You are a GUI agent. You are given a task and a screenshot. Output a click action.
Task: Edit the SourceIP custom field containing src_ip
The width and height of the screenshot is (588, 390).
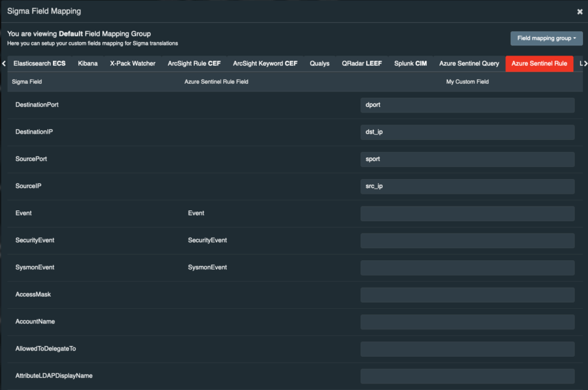(467, 187)
